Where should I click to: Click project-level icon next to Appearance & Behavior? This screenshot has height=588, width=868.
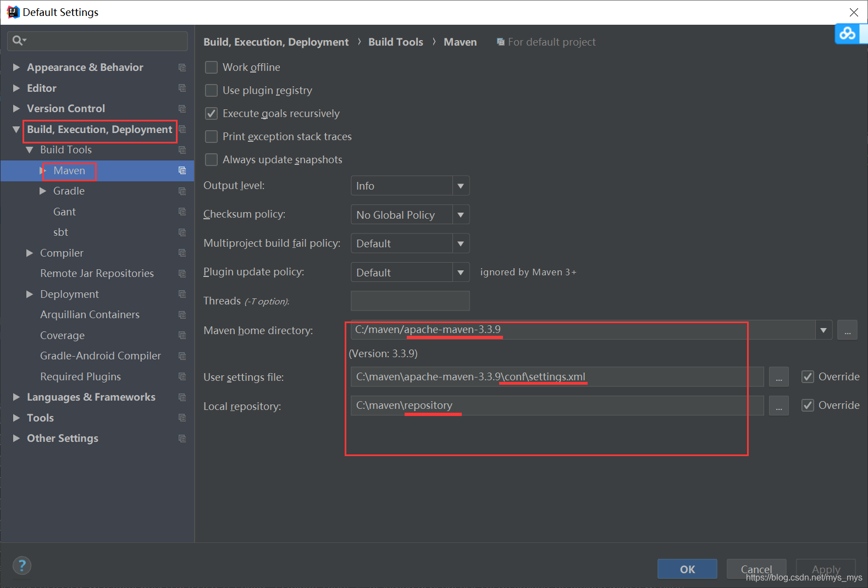pyautogui.click(x=183, y=68)
